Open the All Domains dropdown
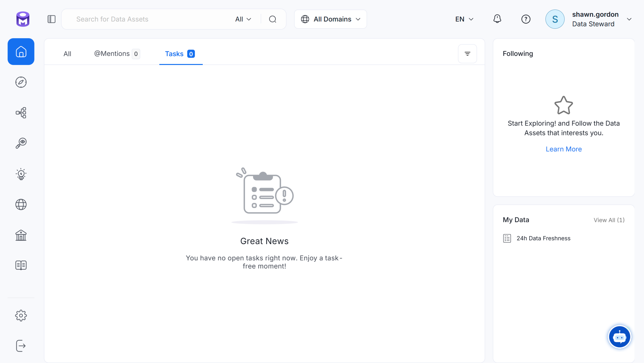Image resolution: width=644 pixels, height=363 pixels. point(331,19)
